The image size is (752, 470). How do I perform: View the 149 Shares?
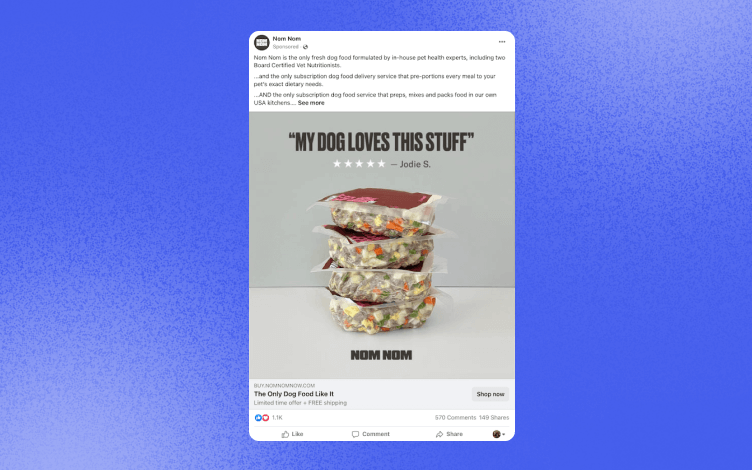click(494, 418)
